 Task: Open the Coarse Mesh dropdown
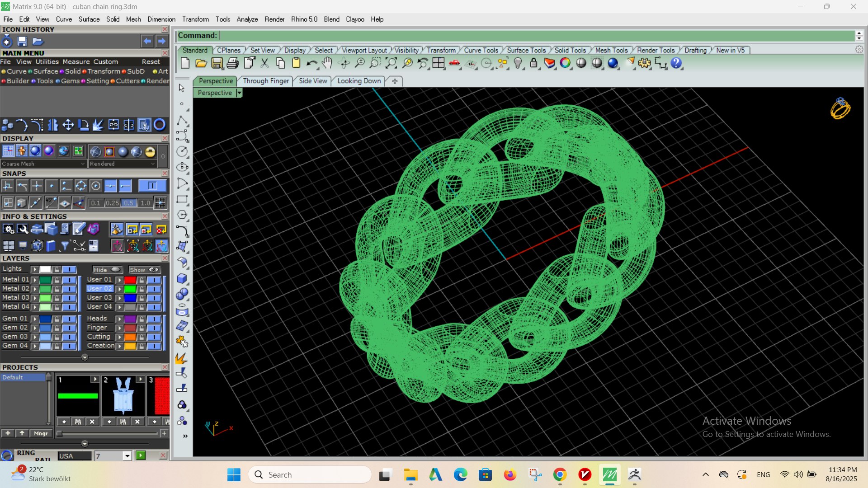tap(43, 164)
